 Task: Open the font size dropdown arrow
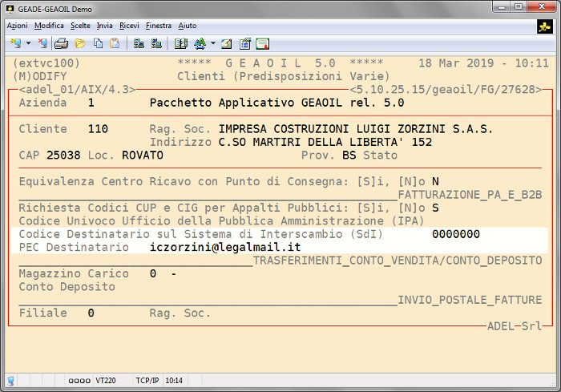coord(213,43)
